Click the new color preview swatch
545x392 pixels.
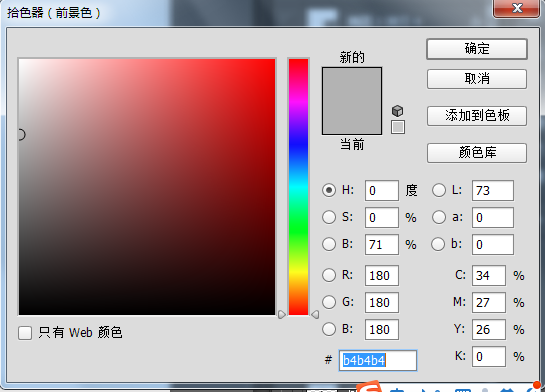(x=352, y=84)
